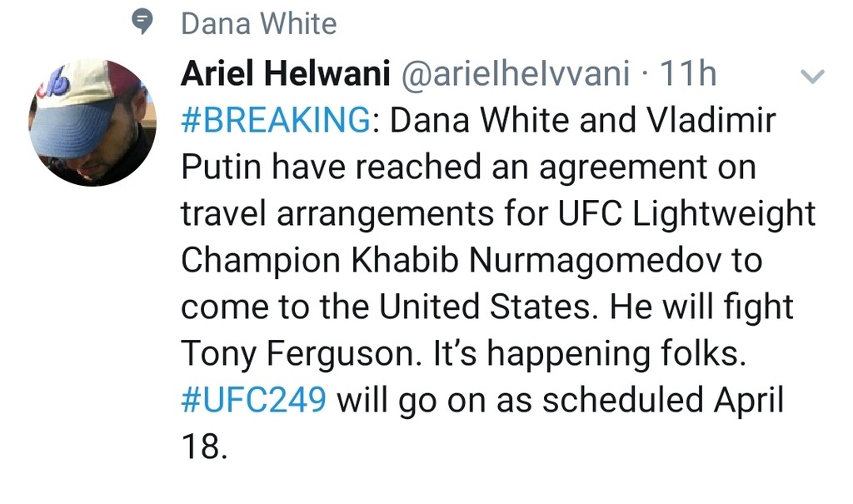This screenshot has width=853, height=504.
Task: Click "UFC Lightweight" in the tweet text
Action: 681,215
